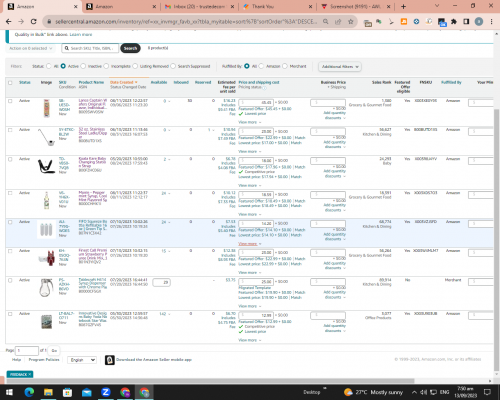Screen dimensions: 500x400
Task: Open the Program Policies footer link
Action: [44, 360]
